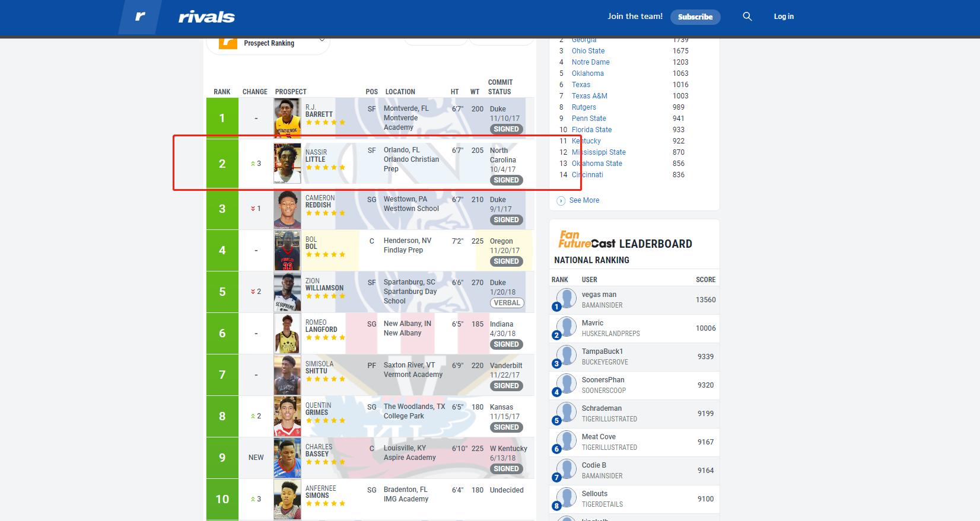Click Codie B's avatar icon
The width and height of the screenshot is (980, 521).
[x=567, y=469]
